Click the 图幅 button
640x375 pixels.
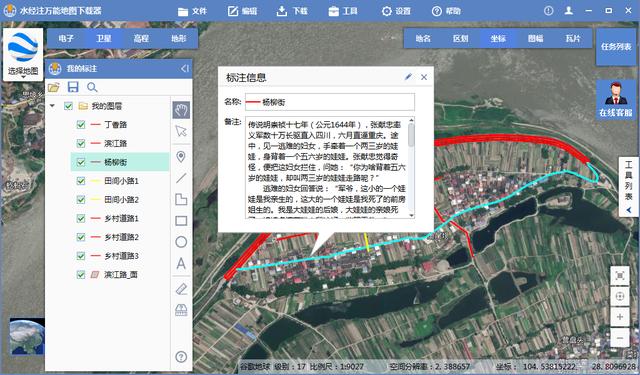coord(536,38)
